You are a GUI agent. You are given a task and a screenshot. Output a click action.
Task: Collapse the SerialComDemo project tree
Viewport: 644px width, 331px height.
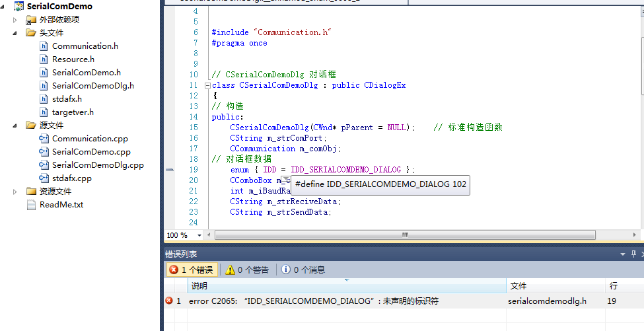[x=4, y=7]
